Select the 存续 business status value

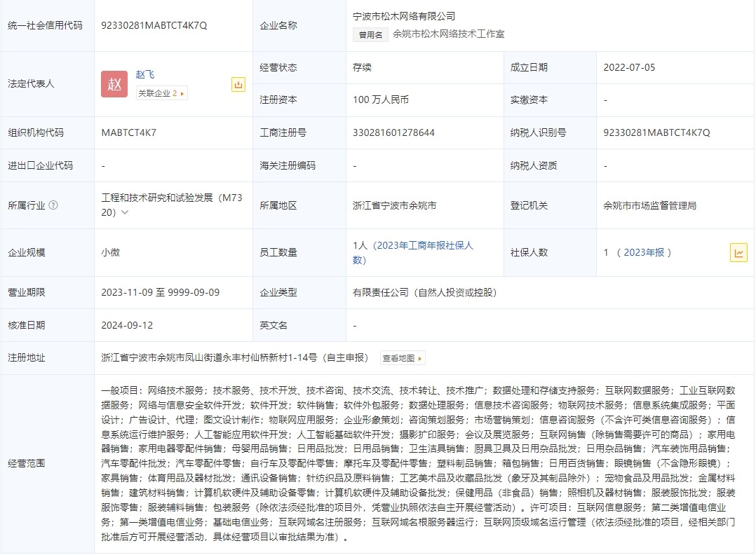coord(362,67)
